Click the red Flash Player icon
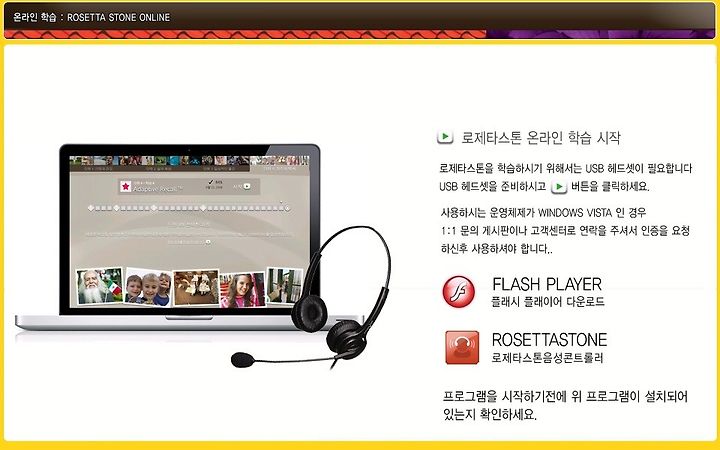 459,292
